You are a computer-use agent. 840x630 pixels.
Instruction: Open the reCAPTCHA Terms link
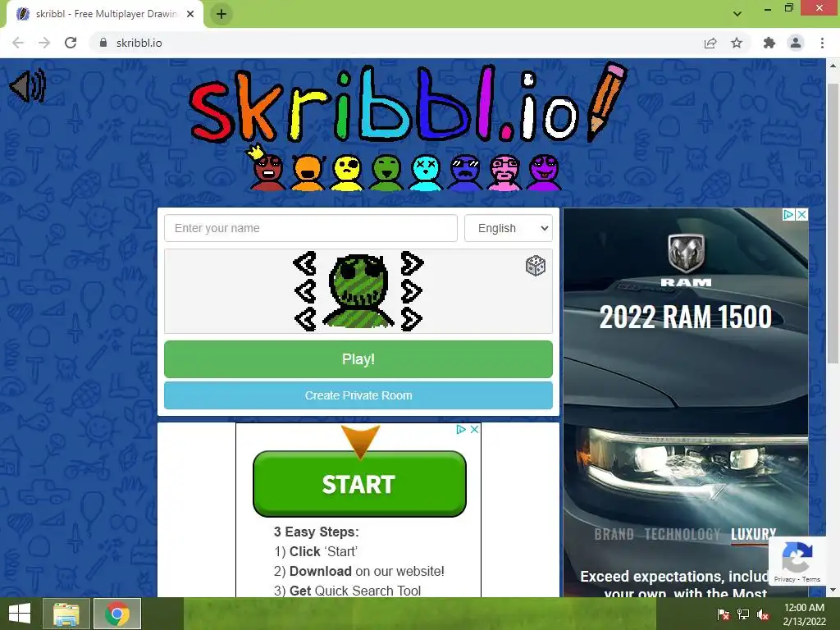coord(811,579)
